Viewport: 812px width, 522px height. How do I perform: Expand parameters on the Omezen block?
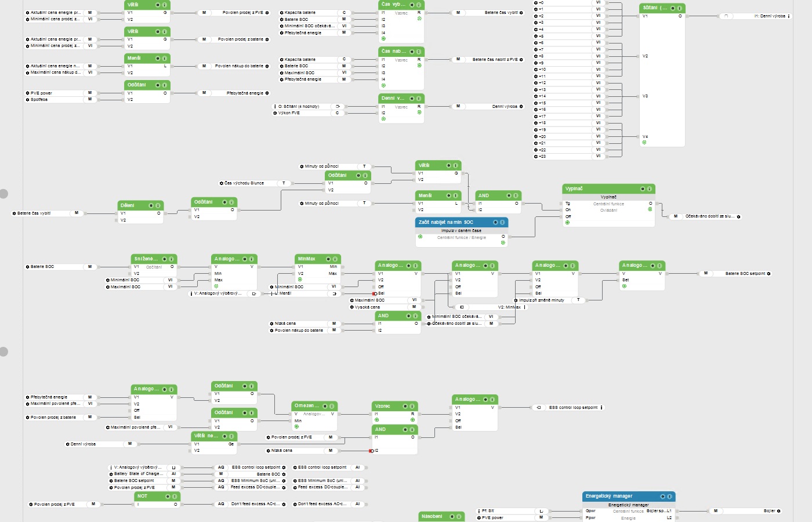(x=296, y=426)
